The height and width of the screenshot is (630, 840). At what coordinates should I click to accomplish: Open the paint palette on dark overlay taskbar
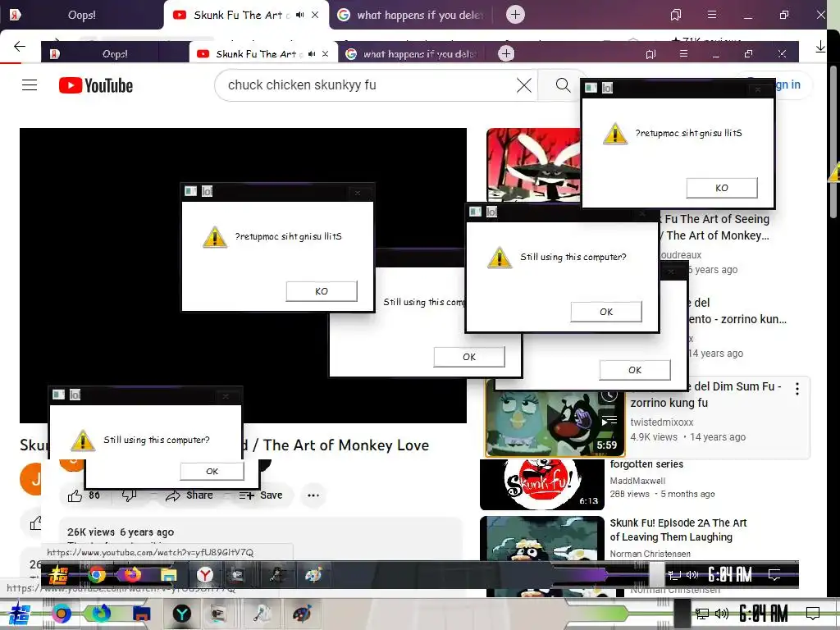[x=313, y=575]
